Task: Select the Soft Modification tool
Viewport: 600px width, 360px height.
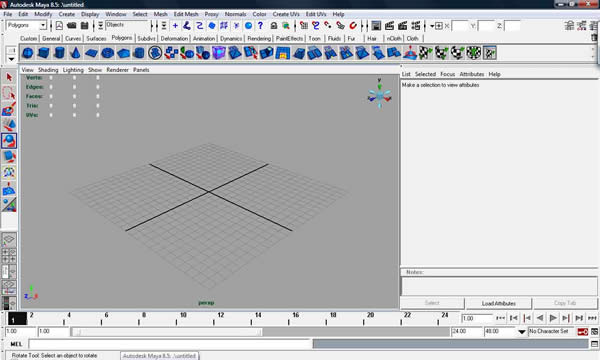Action: point(9,189)
